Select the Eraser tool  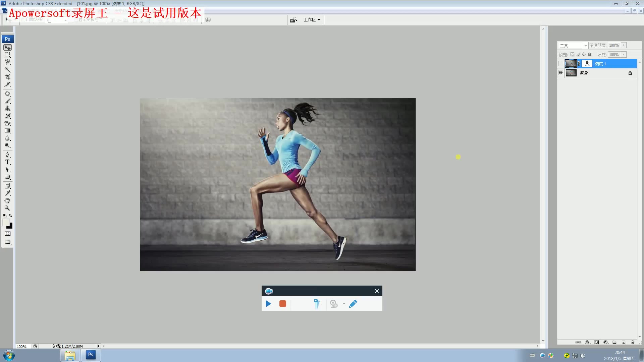tap(7, 123)
